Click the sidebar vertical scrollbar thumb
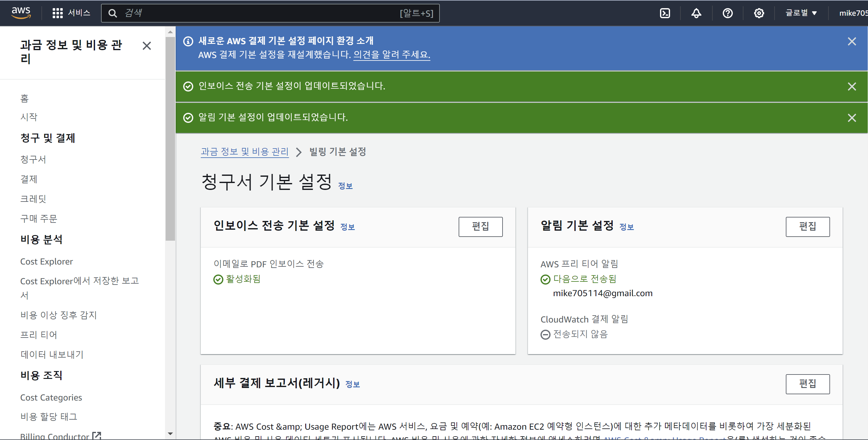The image size is (868, 440). point(170,139)
